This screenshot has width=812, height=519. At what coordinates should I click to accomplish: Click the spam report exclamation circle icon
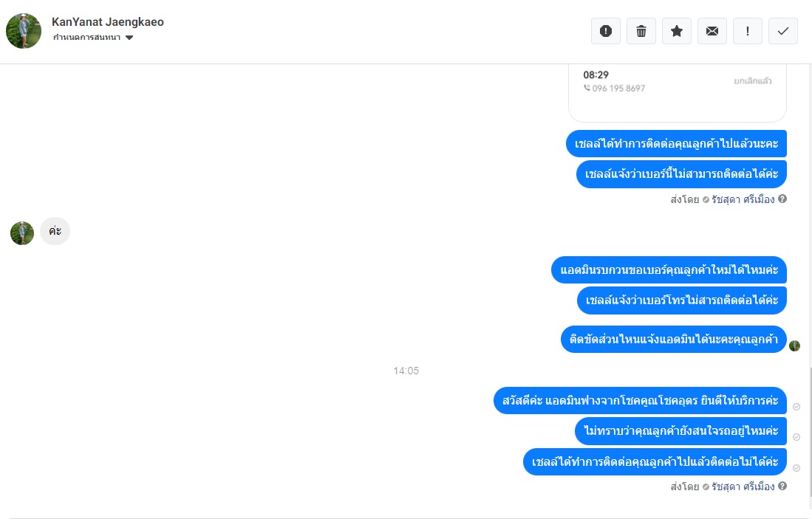[605, 31]
